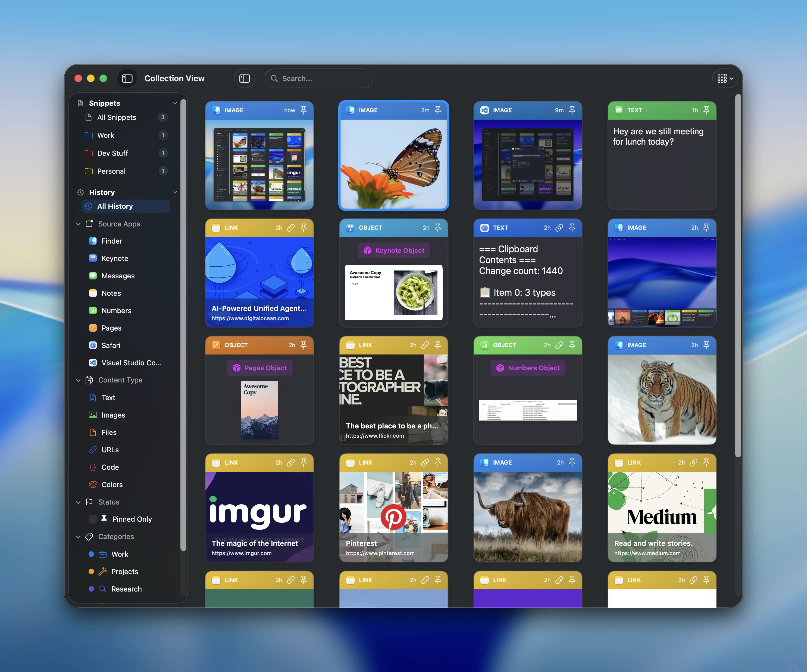Open the grid view mode dropdown
Screen dimensions: 807x672
coord(725,78)
